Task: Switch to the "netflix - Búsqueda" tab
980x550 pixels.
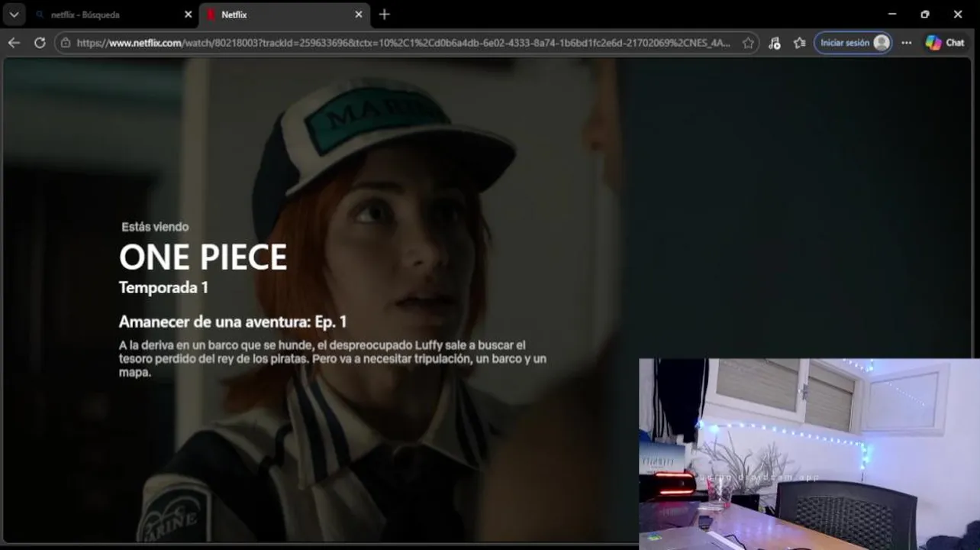Action: click(x=112, y=15)
